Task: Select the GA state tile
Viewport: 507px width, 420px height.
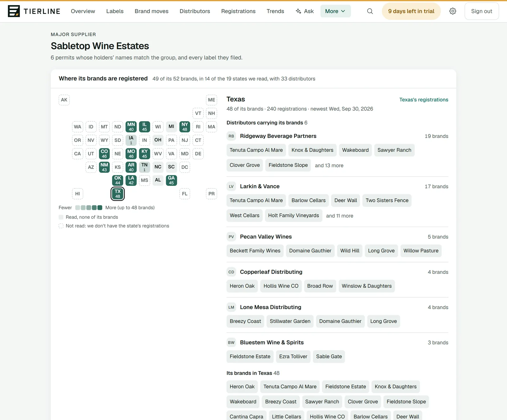Action: coord(171,180)
